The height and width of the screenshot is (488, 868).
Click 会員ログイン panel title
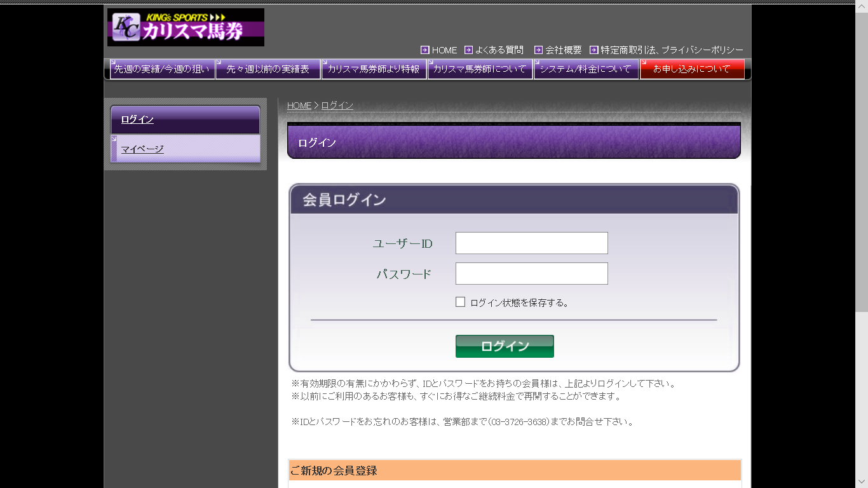pyautogui.click(x=344, y=200)
